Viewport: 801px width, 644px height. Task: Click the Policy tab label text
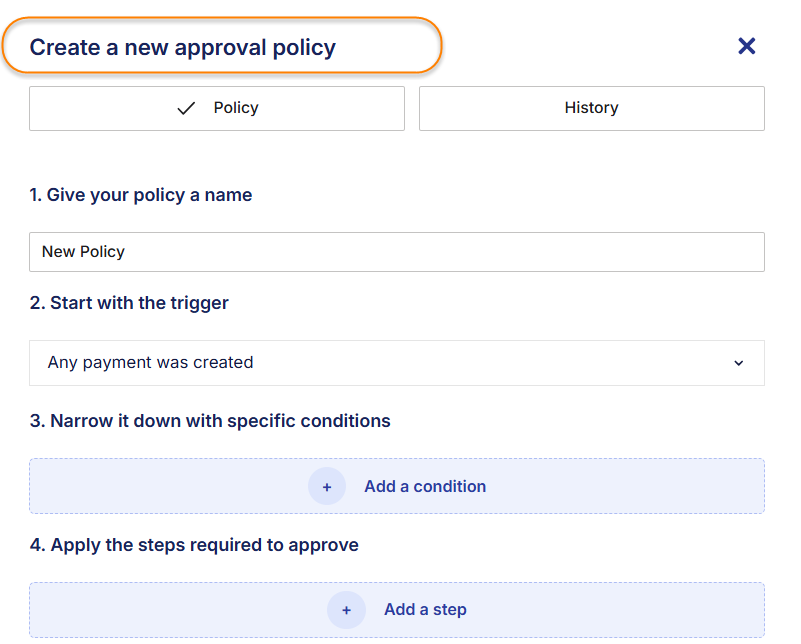tap(236, 108)
